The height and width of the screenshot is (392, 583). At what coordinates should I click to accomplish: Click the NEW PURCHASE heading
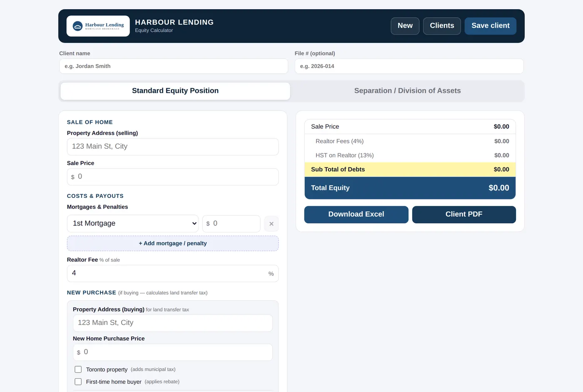pos(92,293)
